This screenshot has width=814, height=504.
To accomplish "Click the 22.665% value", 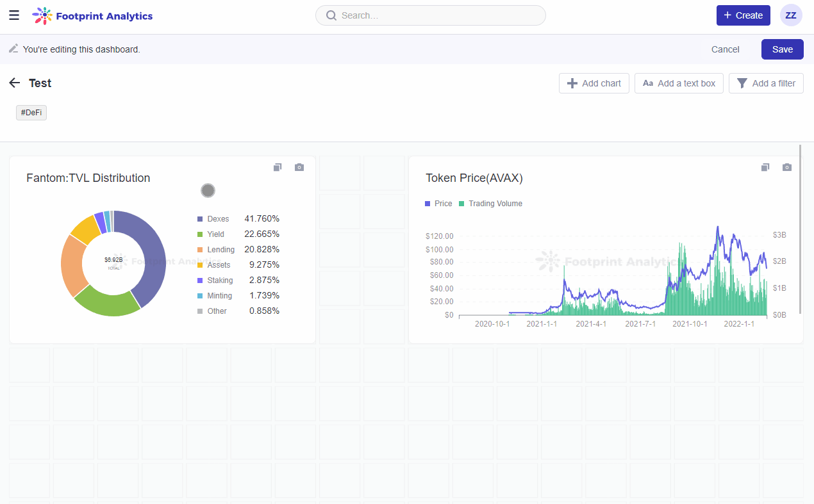I will click(x=262, y=234).
